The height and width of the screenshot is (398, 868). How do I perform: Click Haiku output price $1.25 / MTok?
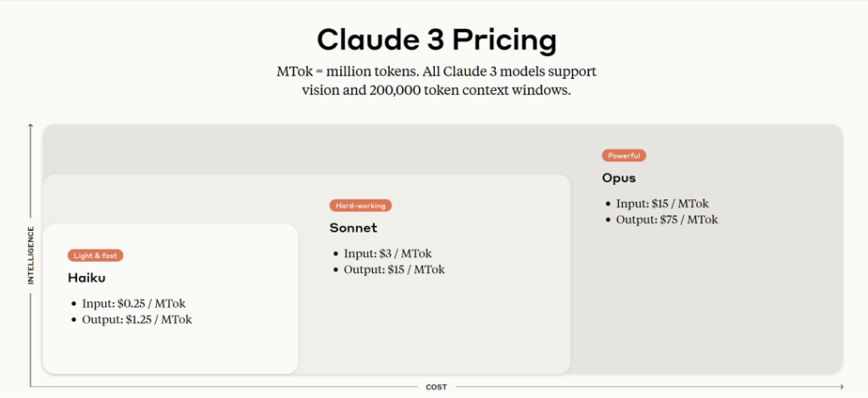[x=136, y=320]
